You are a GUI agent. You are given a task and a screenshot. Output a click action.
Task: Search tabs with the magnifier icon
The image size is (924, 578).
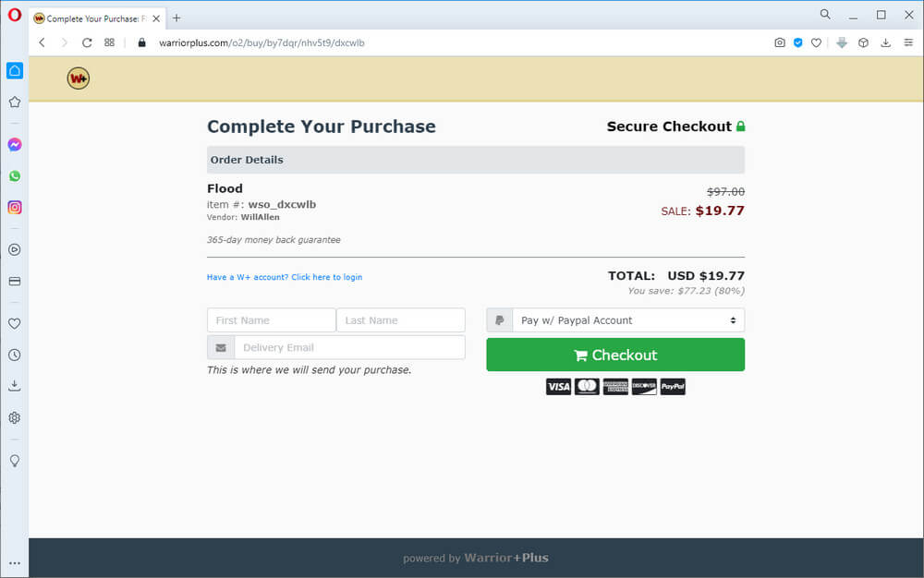pos(825,14)
